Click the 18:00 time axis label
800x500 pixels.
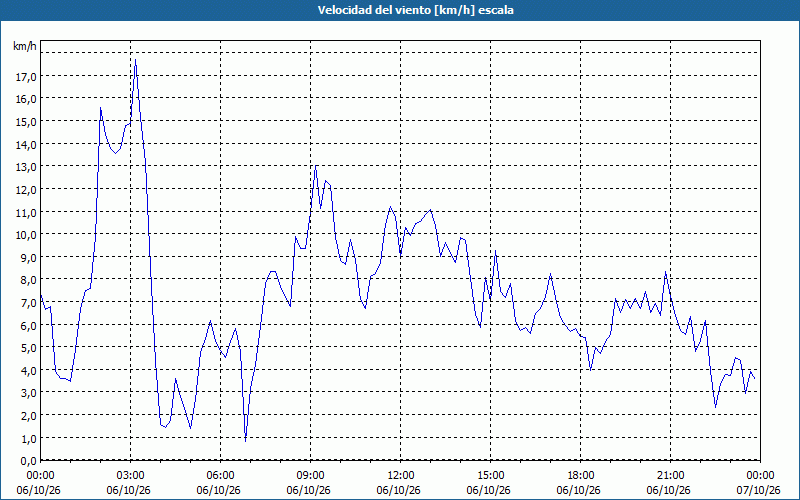[x=581, y=476]
